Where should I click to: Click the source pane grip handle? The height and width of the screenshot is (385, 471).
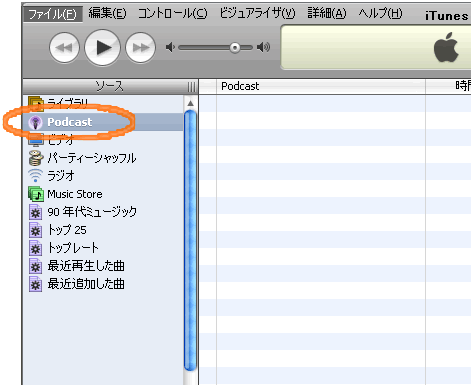click(x=192, y=87)
